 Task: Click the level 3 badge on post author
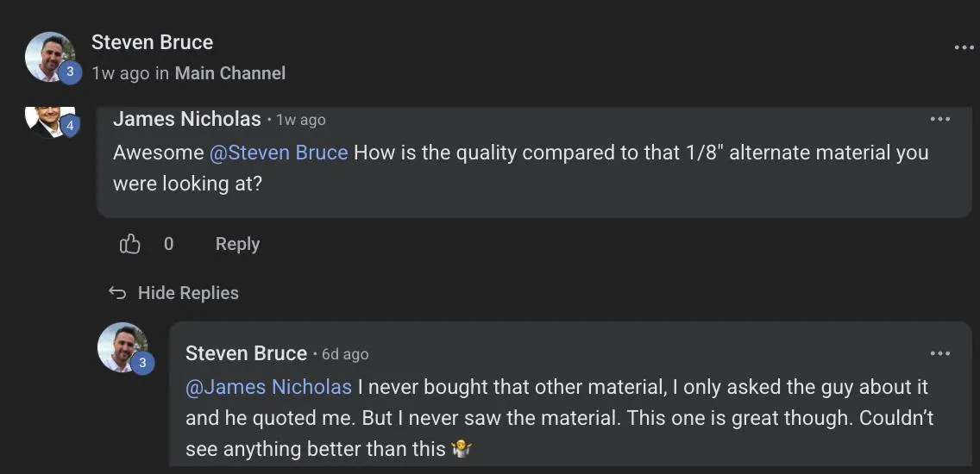tap(69, 72)
